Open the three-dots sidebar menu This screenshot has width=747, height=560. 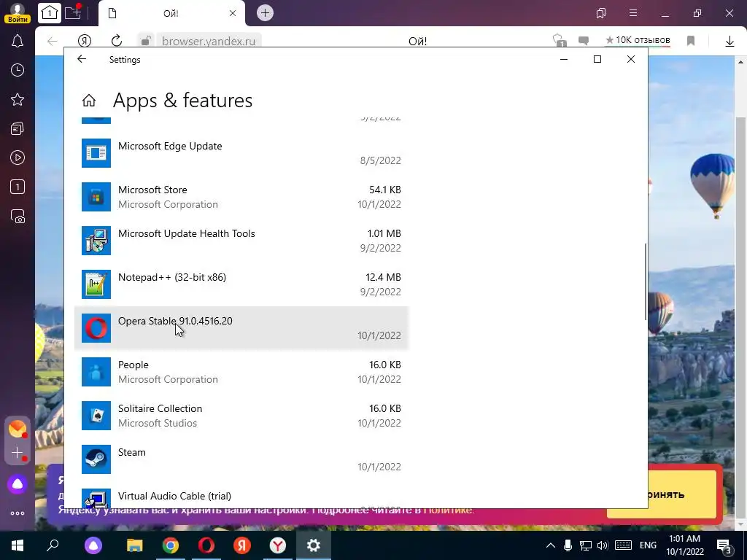click(x=18, y=513)
